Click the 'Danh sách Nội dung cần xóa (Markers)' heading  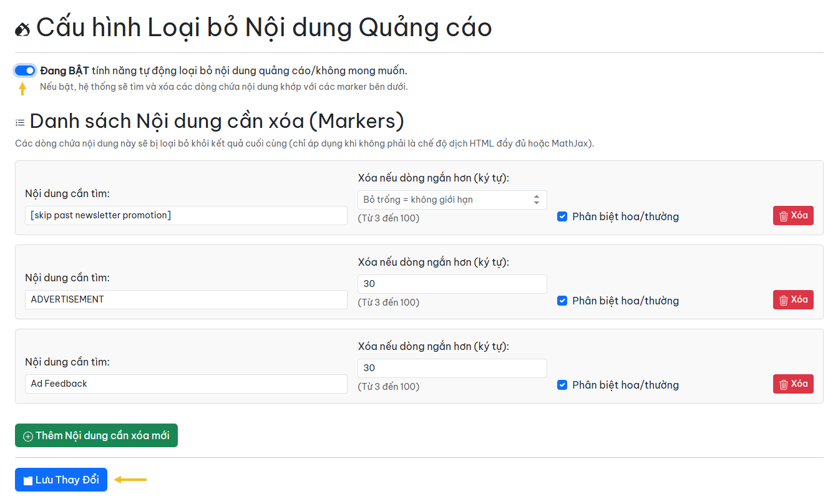coord(217,121)
